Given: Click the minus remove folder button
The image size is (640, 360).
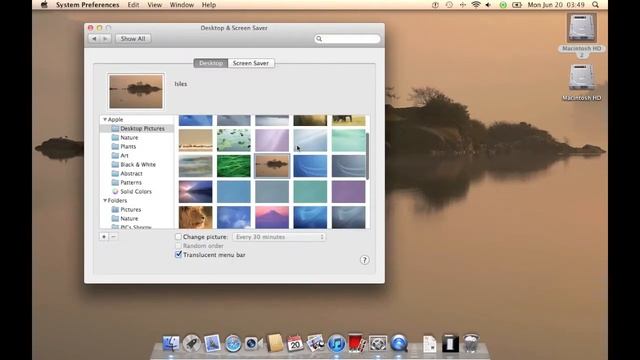Looking at the screenshot, I should (x=113, y=237).
